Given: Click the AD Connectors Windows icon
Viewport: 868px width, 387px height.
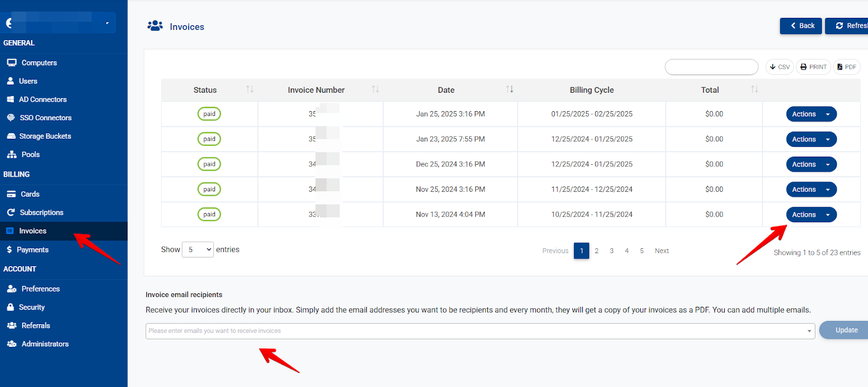Looking at the screenshot, I should point(10,100).
